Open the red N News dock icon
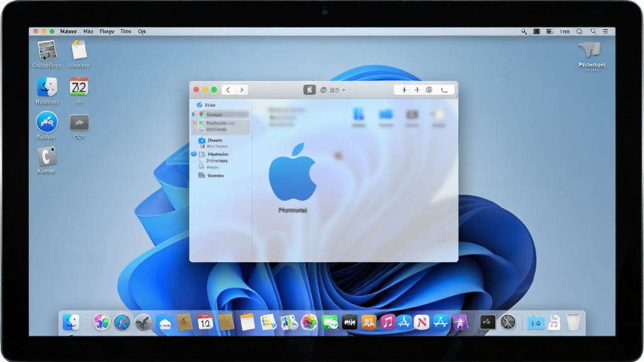The height and width of the screenshot is (362, 644). click(x=421, y=322)
